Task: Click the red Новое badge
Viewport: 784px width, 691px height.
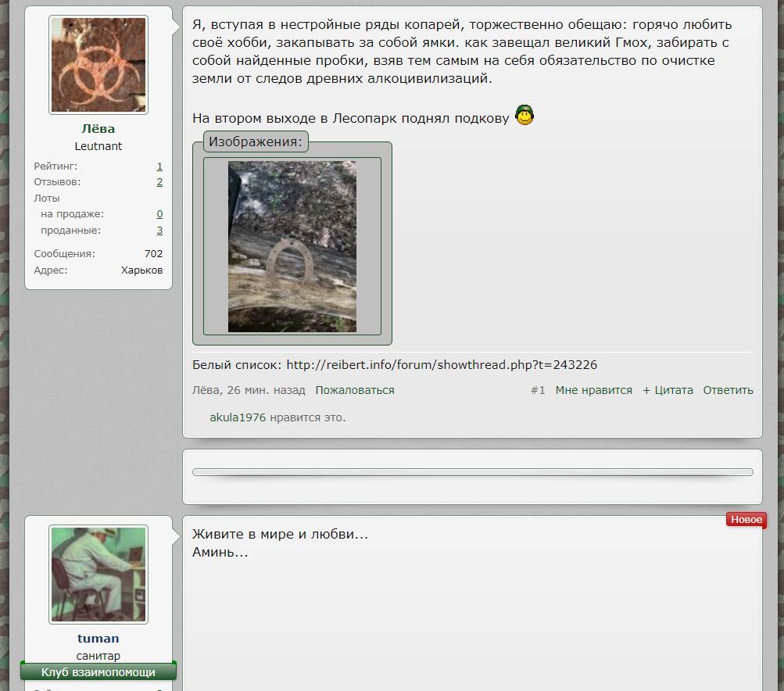Action: [x=746, y=520]
